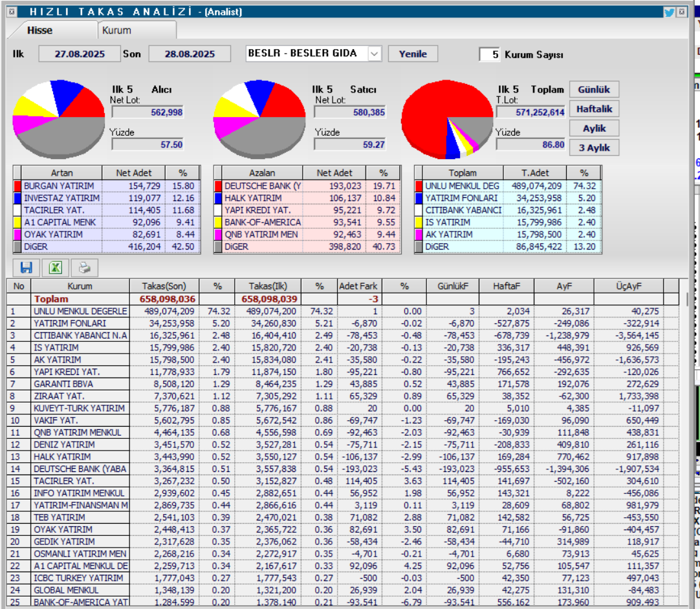Select the KUVEYT-TURK YATIRIM row
The height and width of the screenshot is (609, 700).
343,408
